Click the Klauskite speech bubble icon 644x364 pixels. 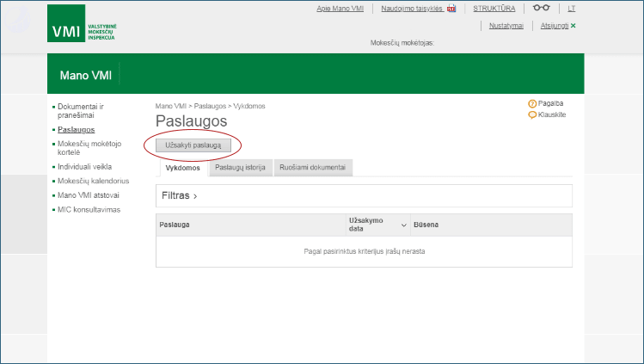point(532,115)
